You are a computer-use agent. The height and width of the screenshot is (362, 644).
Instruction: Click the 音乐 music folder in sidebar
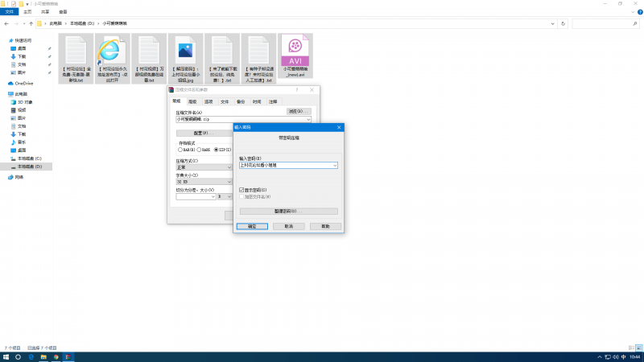[22, 142]
